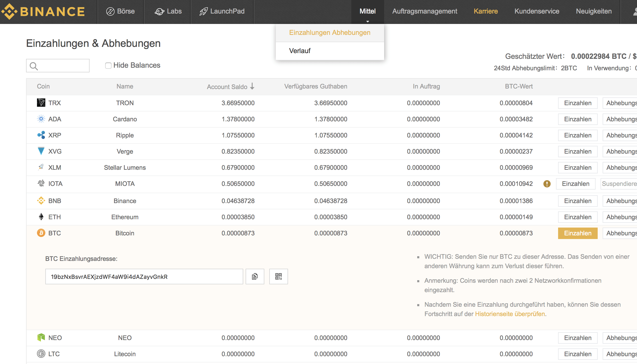The width and height of the screenshot is (637, 364).
Task: Click Einzahlen for BNB
Action: click(x=578, y=201)
